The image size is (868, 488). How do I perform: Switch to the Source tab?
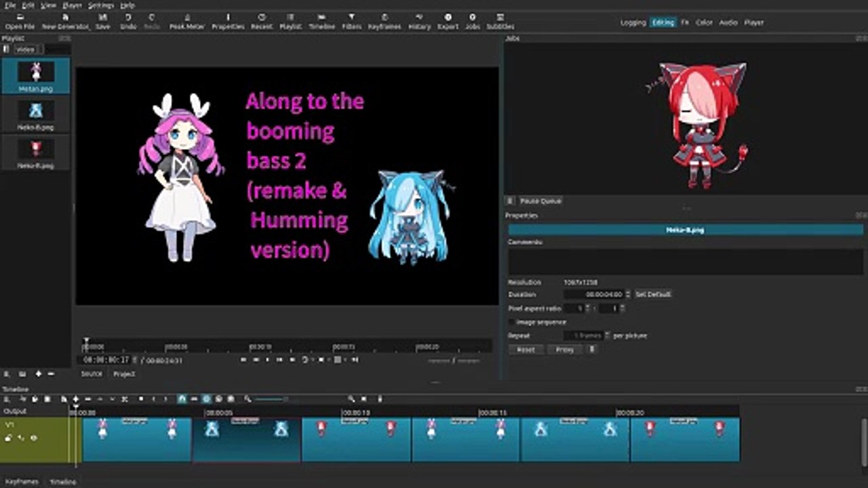[x=92, y=373]
